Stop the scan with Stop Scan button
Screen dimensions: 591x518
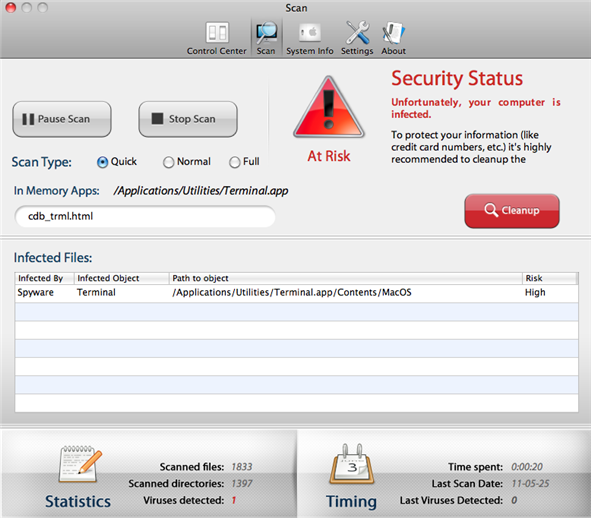[x=188, y=119]
